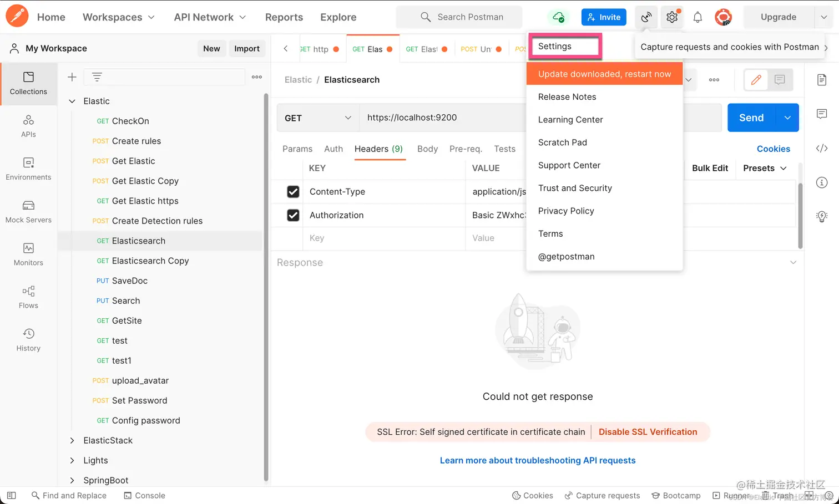Open the Cookies link
Viewport: 839px width, 504px height.
(773, 149)
